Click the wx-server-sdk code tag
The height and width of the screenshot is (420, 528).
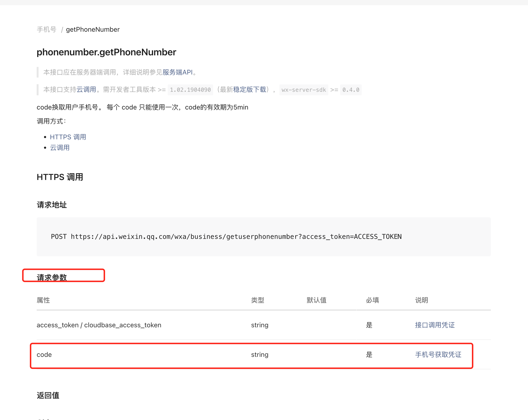point(304,90)
